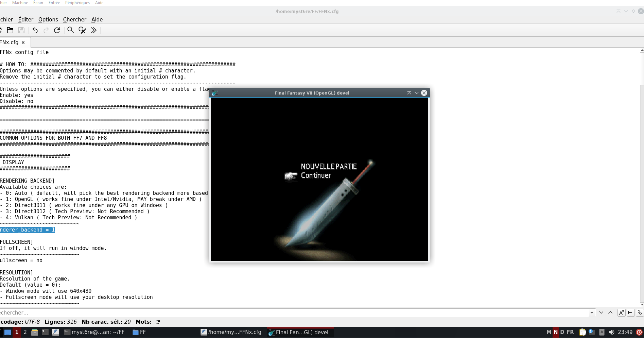Find the previous match with up chevron
The height and width of the screenshot is (338, 644).
(610, 313)
